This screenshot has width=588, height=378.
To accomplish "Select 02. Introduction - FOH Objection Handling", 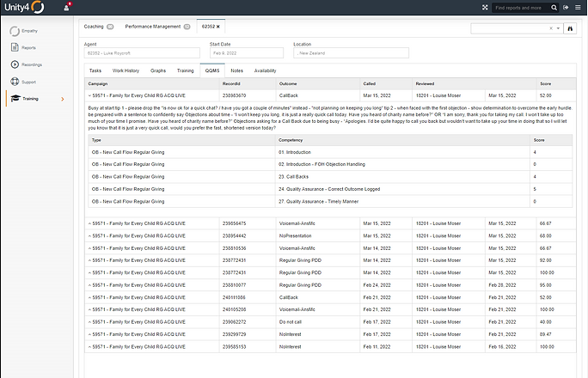I will click(x=322, y=164).
